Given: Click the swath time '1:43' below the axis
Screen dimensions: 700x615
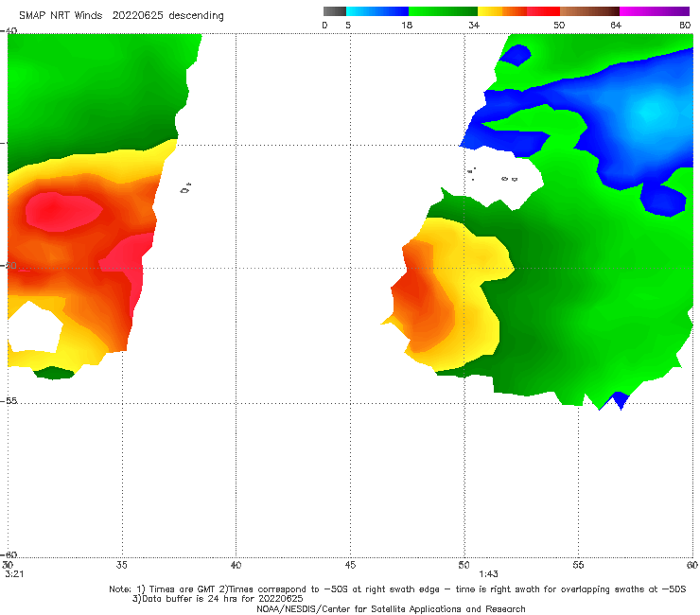Looking at the screenshot, I should [x=488, y=574].
